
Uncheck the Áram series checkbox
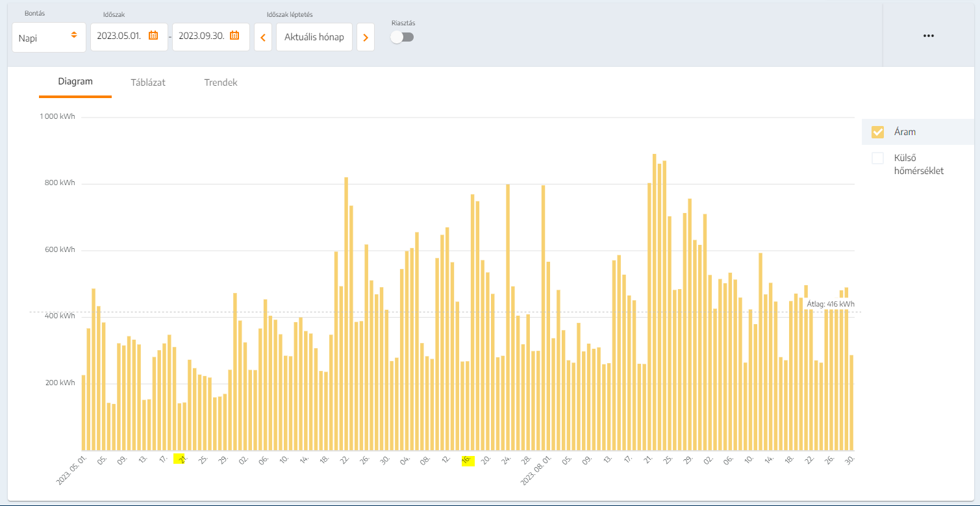coord(877,132)
